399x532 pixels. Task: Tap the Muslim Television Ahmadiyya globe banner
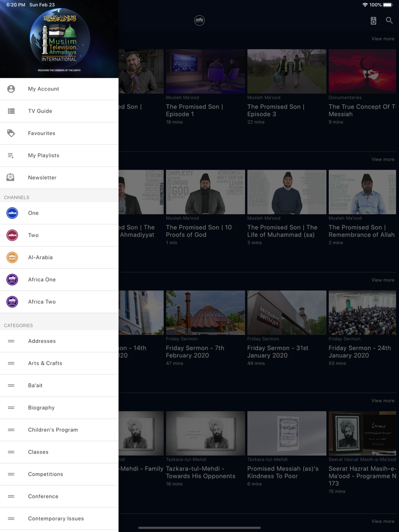point(59,40)
